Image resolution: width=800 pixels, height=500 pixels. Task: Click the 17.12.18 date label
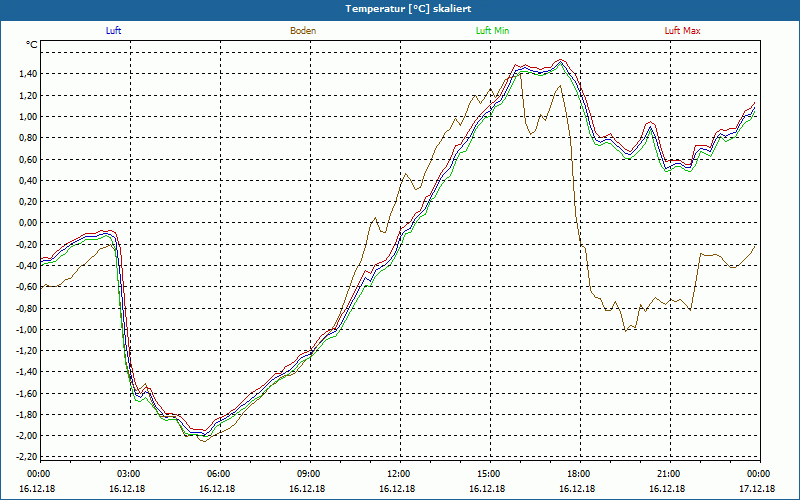pos(757,488)
